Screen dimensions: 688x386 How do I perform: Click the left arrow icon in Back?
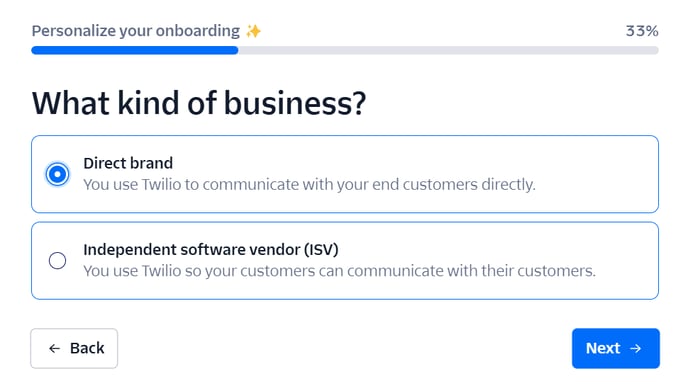(x=54, y=348)
